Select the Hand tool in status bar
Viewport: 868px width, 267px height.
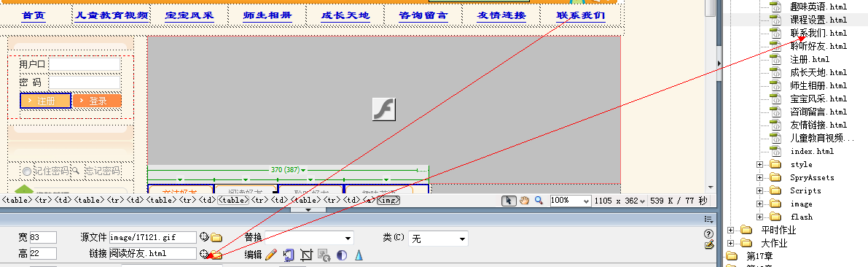point(524,201)
